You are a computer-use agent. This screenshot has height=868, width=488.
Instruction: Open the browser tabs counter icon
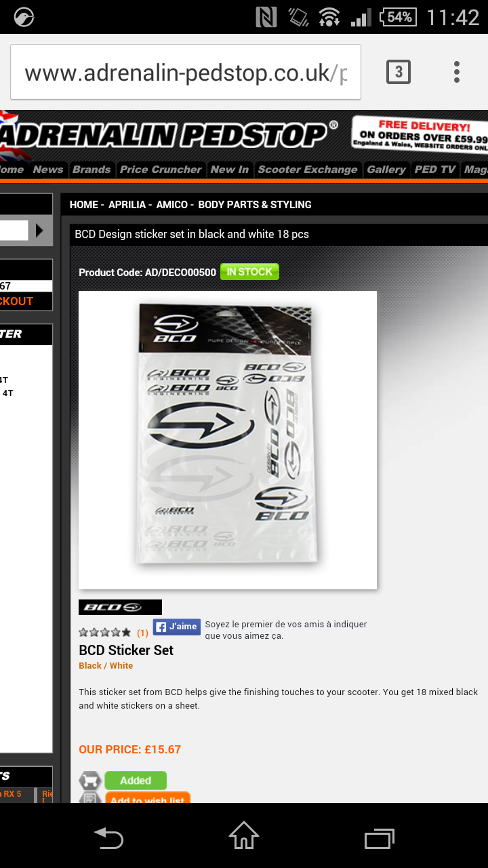coord(399,72)
